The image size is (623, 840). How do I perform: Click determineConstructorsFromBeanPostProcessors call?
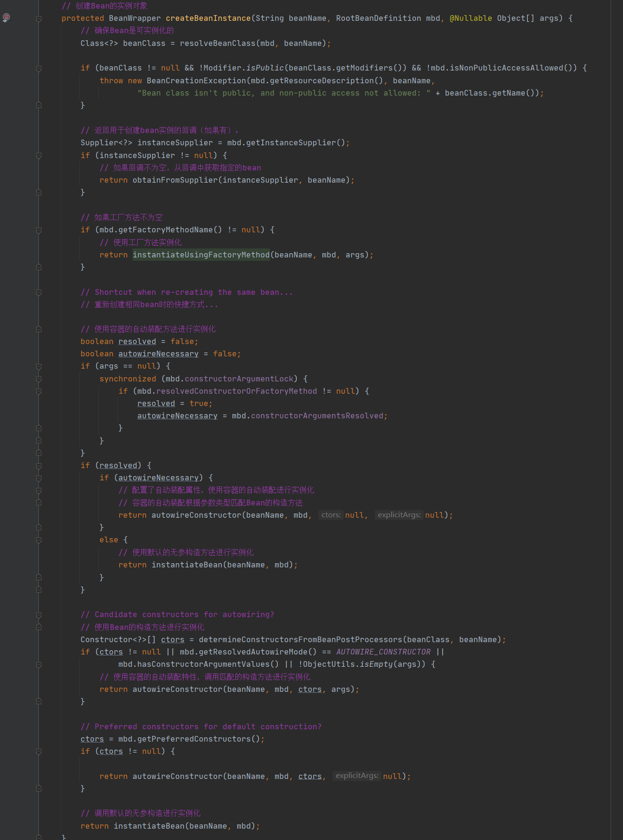300,639
